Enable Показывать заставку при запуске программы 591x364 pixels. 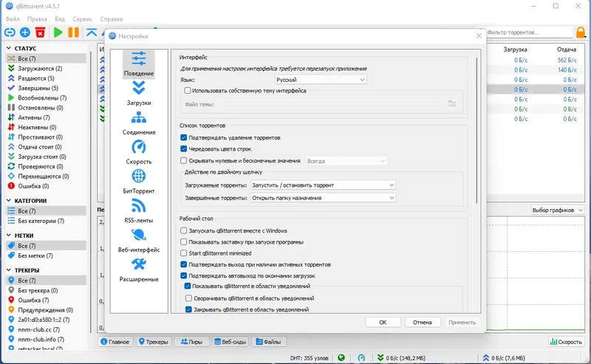[x=183, y=242]
